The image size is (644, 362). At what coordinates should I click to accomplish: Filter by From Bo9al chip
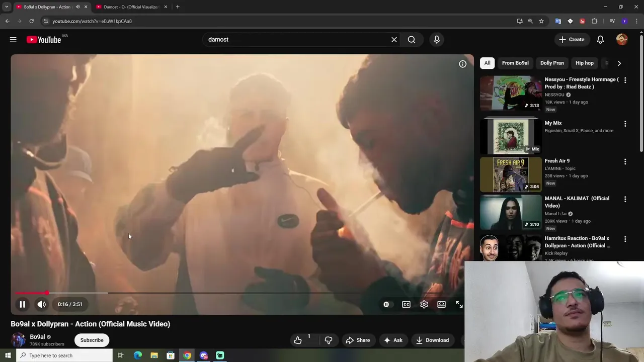(x=515, y=63)
